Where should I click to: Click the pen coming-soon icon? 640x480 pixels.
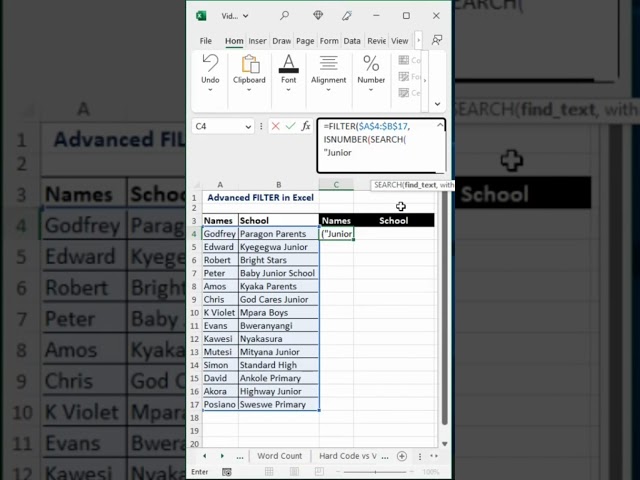(347, 16)
